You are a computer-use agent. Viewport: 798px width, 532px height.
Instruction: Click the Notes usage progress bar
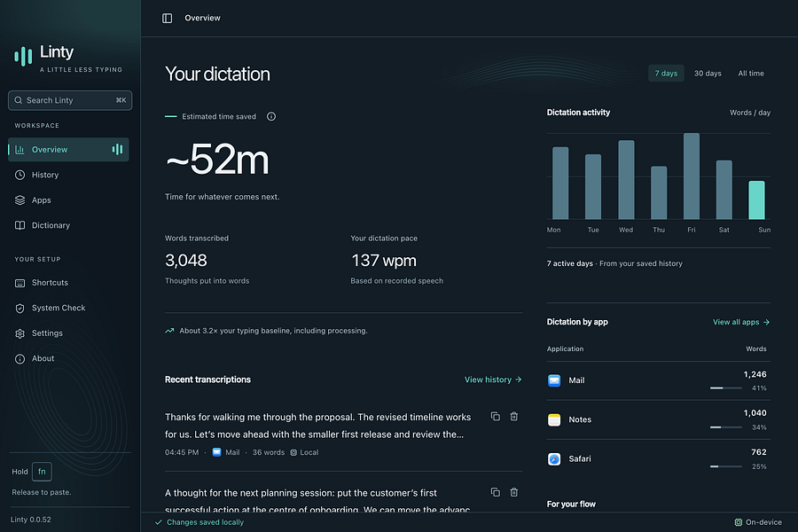pos(725,427)
